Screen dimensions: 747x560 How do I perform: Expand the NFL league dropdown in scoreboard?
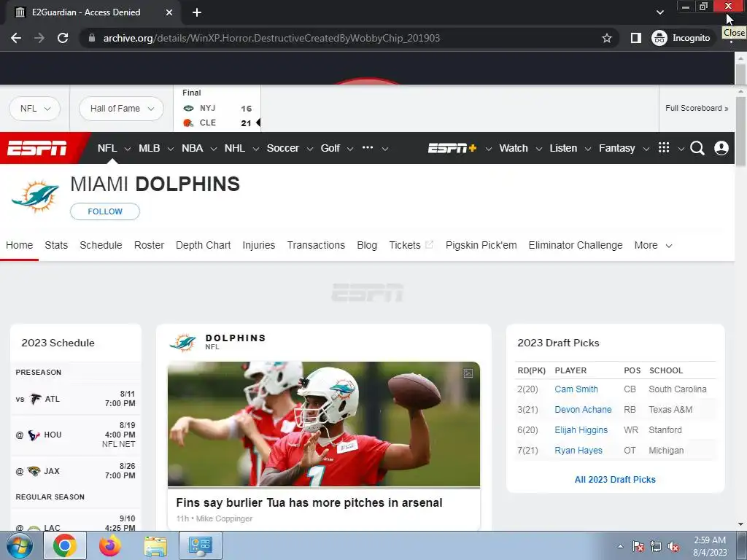click(35, 109)
